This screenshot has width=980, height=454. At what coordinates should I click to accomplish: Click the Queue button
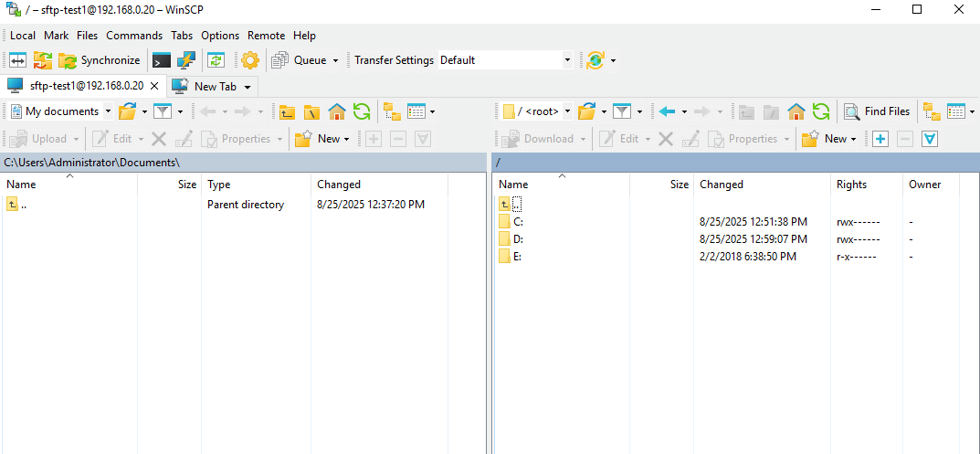[299, 60]
